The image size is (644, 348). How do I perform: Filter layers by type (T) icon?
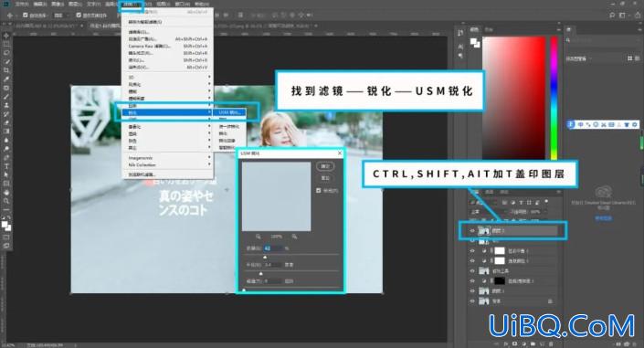coord(521,202)
